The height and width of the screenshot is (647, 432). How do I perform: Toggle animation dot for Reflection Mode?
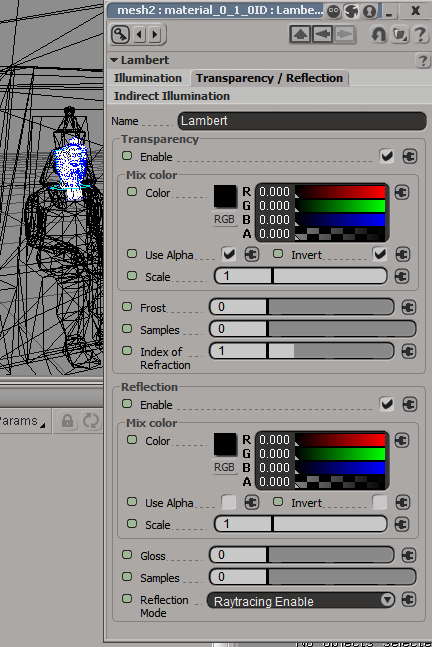tap(127, 599)
